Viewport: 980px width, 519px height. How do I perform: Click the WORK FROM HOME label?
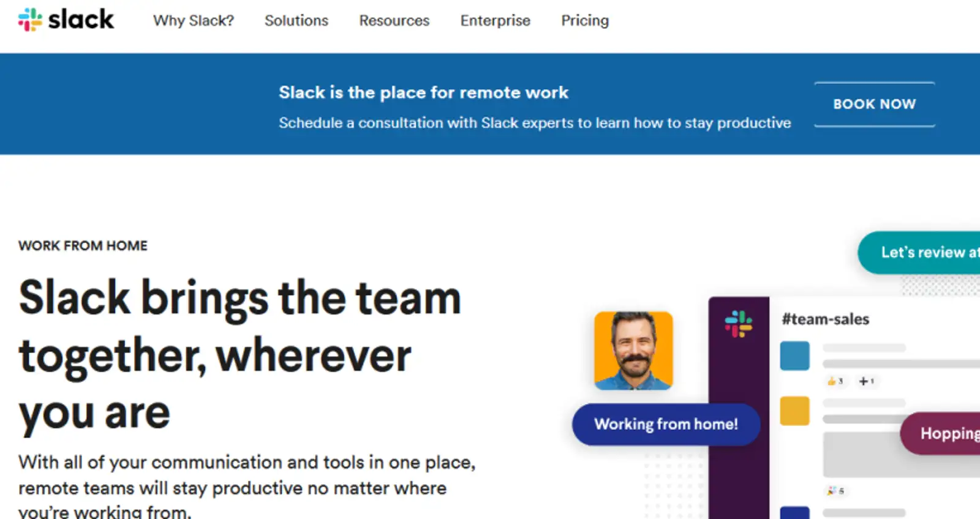[x=83, y=245]
